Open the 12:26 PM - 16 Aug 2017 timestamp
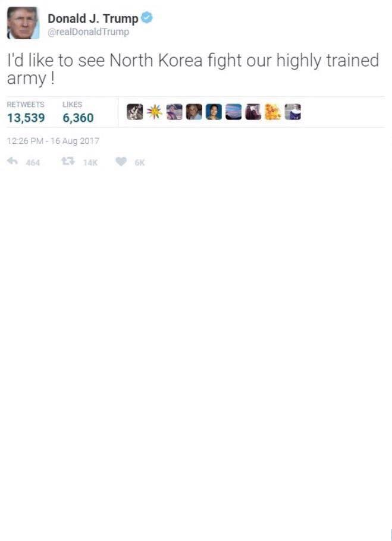This screenshot has height=541, width=392. [x=53, y=141]
